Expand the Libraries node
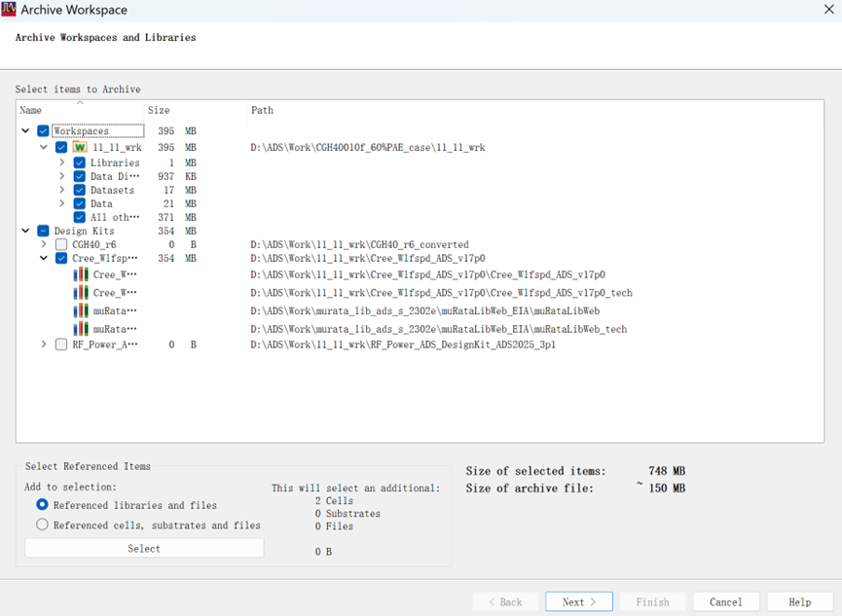The height and width of the screenshot is (616, 842). [61, 163]
